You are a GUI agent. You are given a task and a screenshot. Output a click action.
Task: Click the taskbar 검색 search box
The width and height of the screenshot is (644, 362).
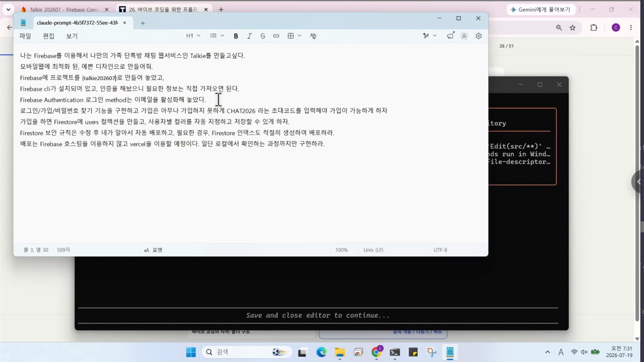247,352
